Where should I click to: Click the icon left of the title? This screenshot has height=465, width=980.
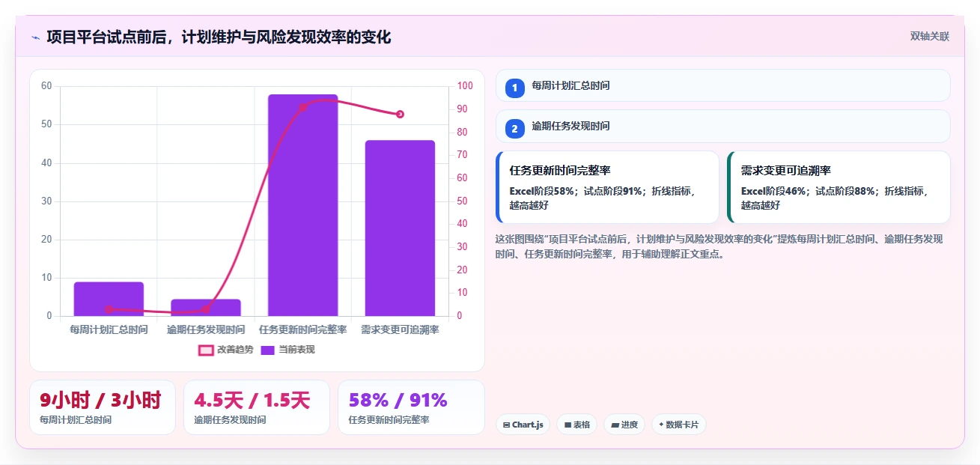(x=35, y=37)
